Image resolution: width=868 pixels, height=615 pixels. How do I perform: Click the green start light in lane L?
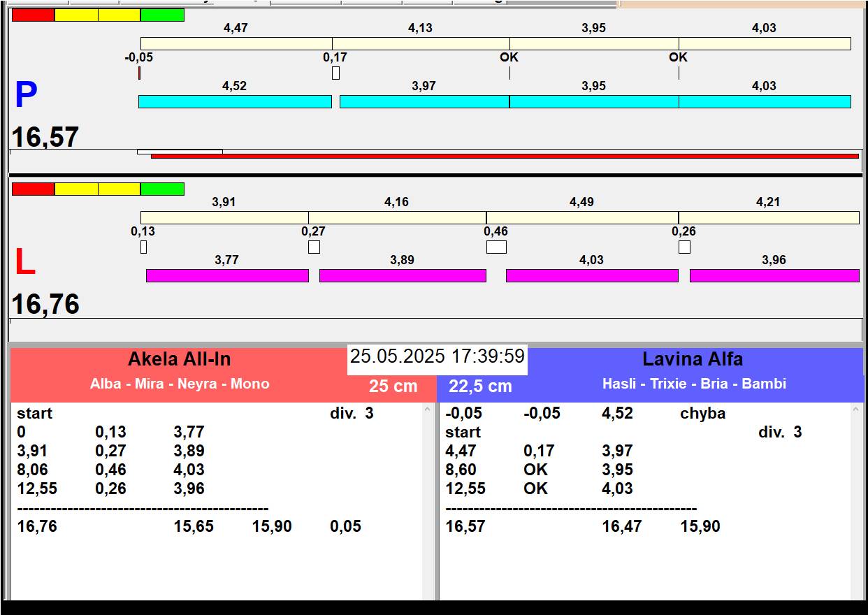point(162,189)
